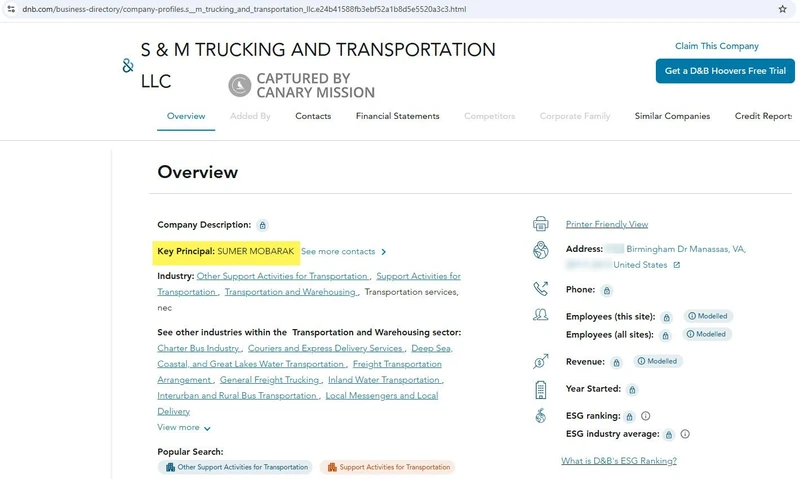Click lock icon beside Employees (this site)
800x479 pixels.
pyautogui.click(x=666, y=317)
